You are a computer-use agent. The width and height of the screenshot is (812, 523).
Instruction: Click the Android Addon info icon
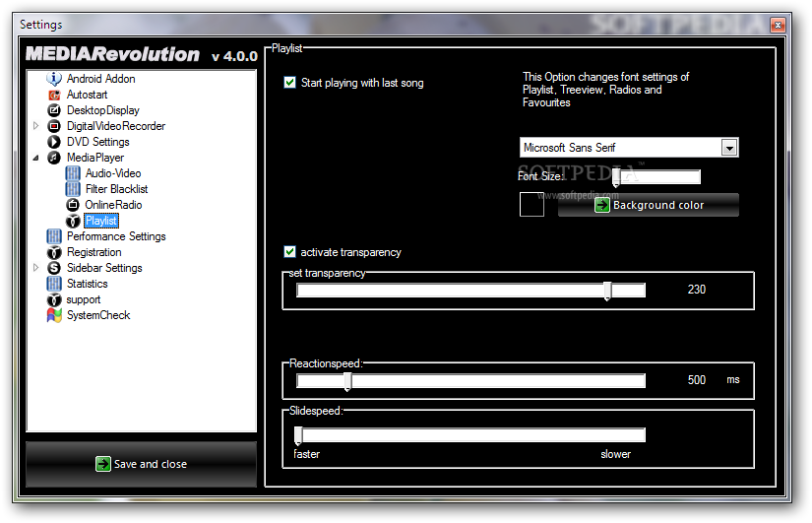[x=54, y=79]
